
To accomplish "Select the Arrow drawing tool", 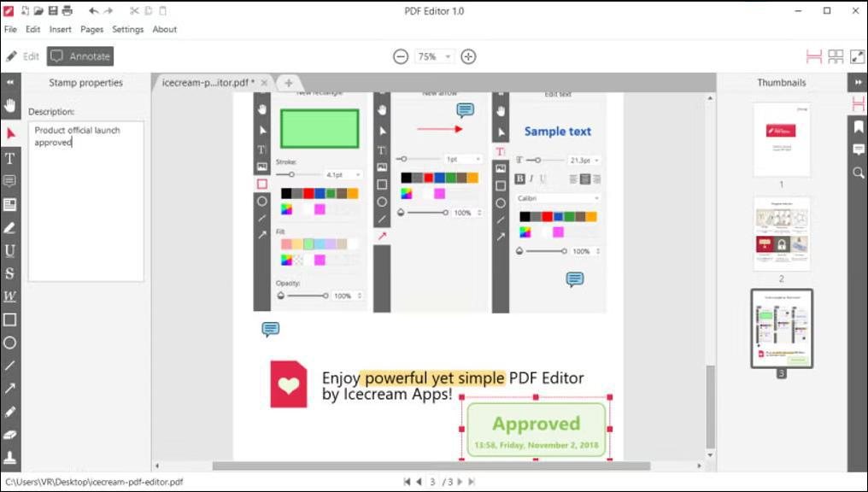I will (x=10, y=388).
